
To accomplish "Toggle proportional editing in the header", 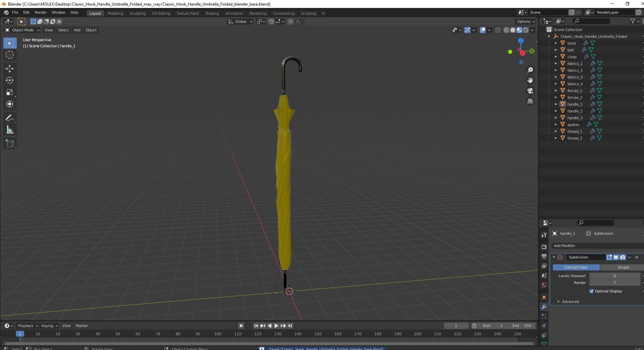I will tap(290, 22).
